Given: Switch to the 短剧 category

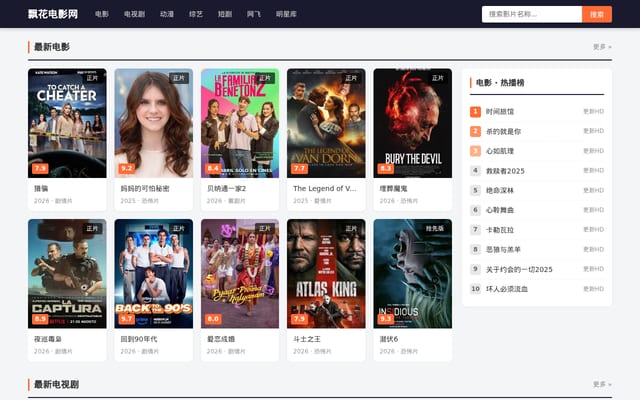Looking at the screenshot, I should point(225,14).
